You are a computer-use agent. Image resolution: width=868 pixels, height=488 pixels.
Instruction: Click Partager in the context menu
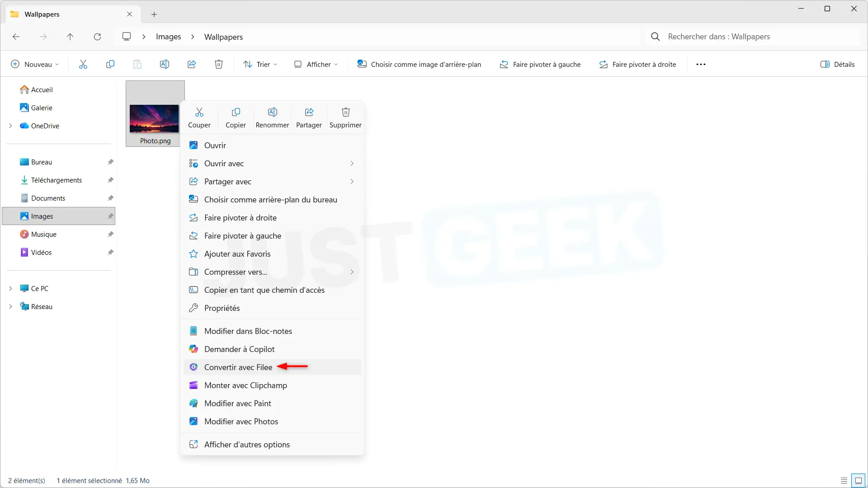pyautogui.click(x=309, y=118)
